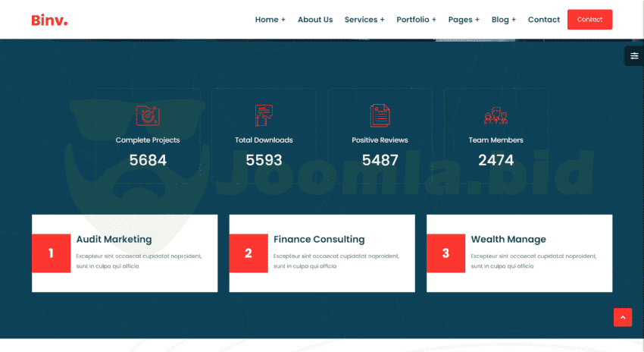Click the red number 1 badge

[51, 253]
